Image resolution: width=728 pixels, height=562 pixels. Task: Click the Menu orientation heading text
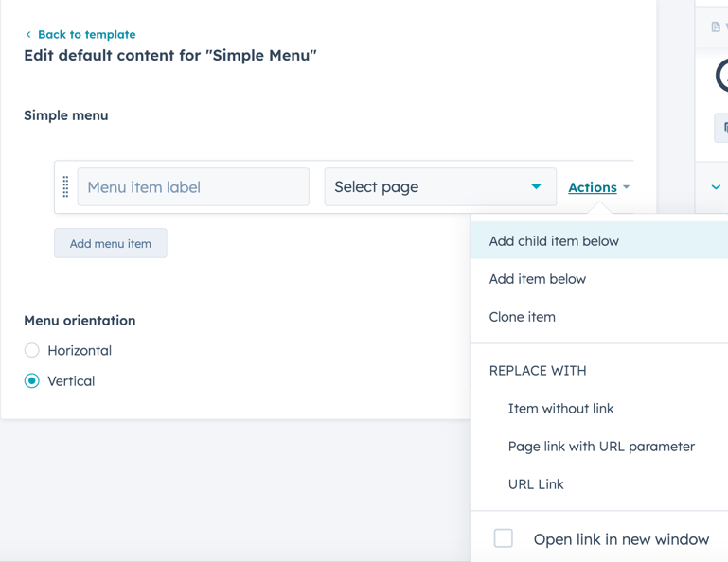tap(80, 321)
